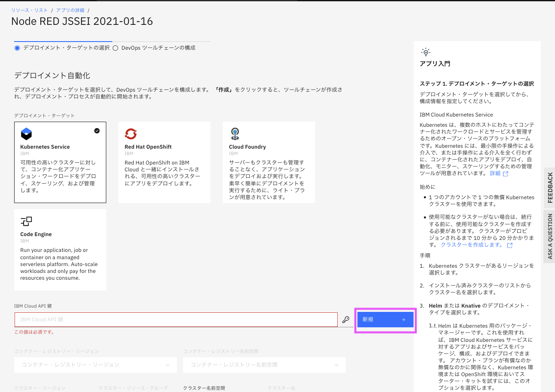Click the IBM Cloud Kubernetes Service subheading
The height and width of the screenshot is (392, 555).
point(456,115)
